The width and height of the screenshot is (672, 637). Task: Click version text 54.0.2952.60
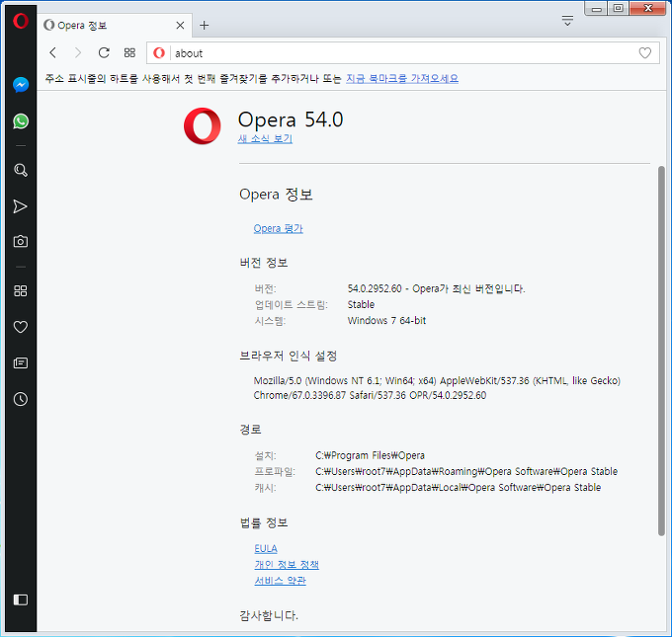click(x=375, y=288)
